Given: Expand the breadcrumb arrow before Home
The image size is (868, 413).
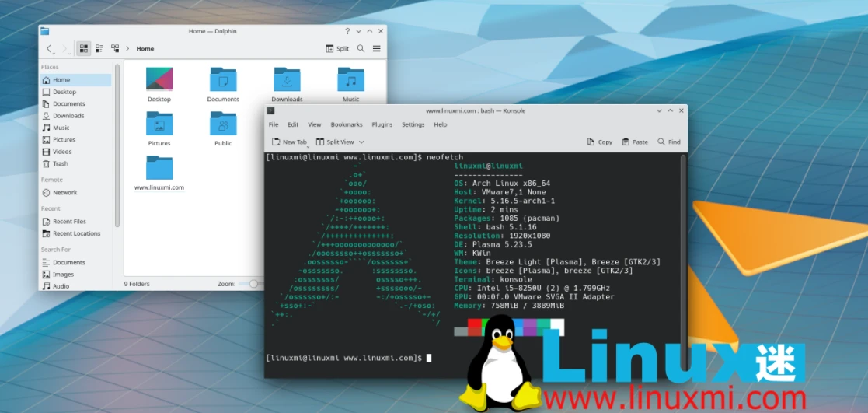Looking at the screenshot, I should click(x=127, y=49).
